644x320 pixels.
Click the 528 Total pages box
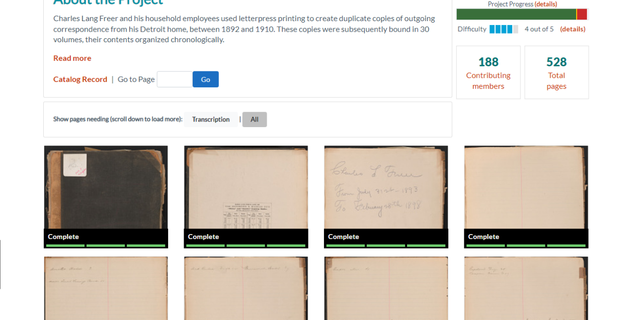[556, 72]
